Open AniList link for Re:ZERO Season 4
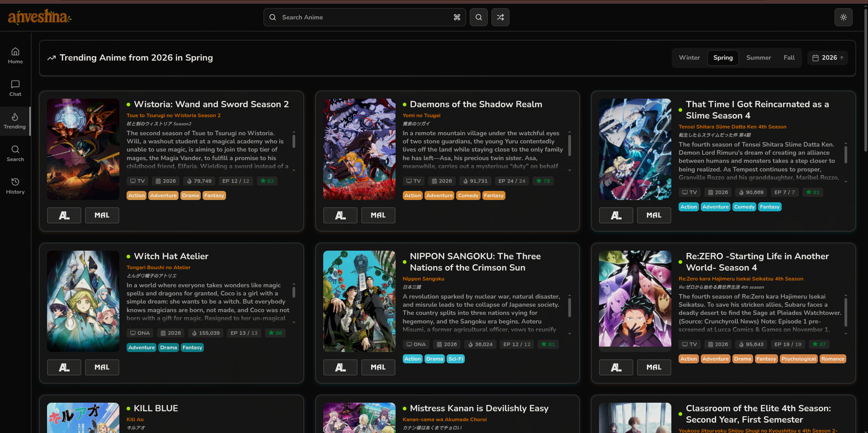868x433 pixels. click(x=616, y=367)
